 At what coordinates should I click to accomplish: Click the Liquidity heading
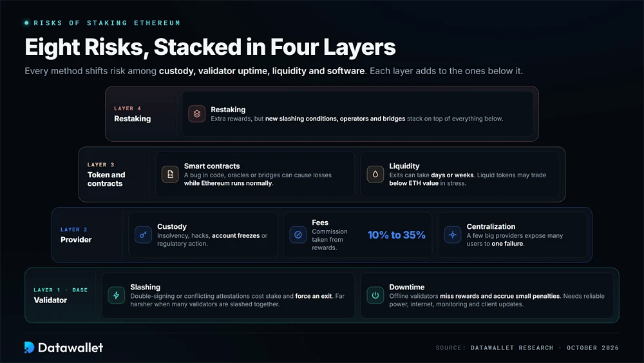click(404, 166)
